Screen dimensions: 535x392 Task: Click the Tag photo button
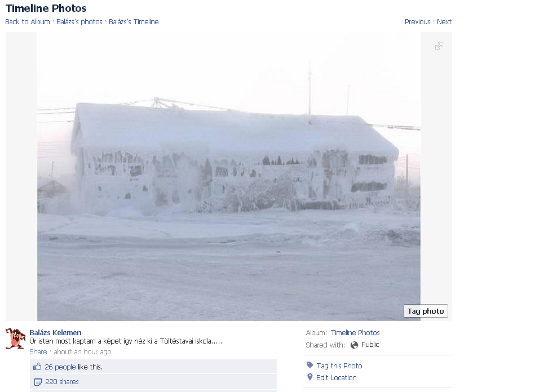[426, 311]
